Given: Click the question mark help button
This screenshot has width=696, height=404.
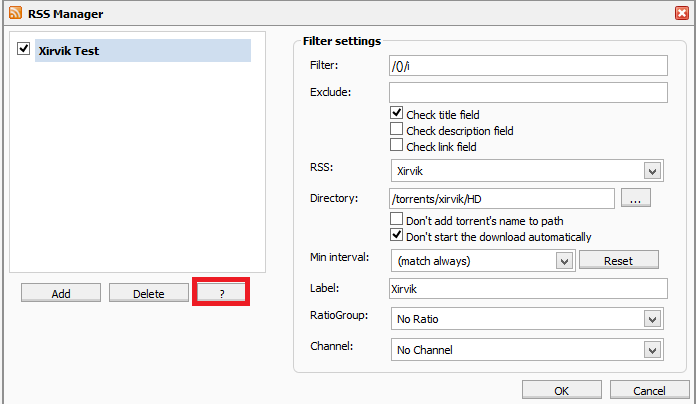Looking at the screenshot, I should click(x=221, y=293).
